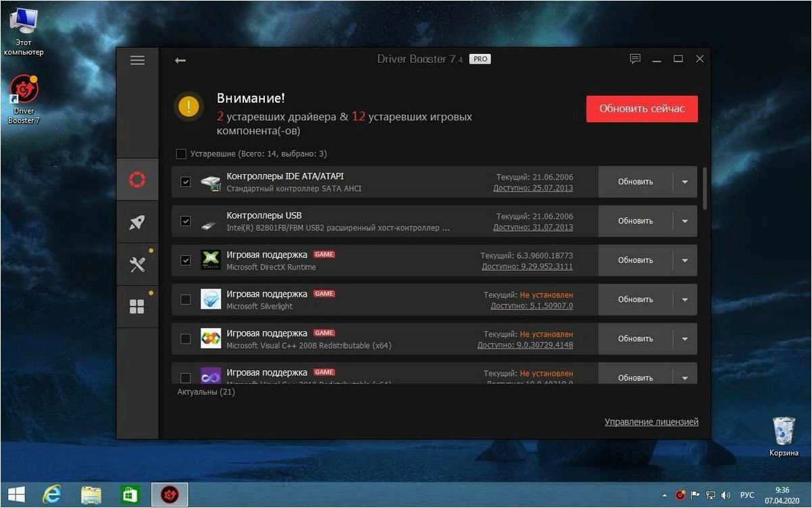Uncheck the 'Контроллеры USB' checkbox

pos(186,221)
